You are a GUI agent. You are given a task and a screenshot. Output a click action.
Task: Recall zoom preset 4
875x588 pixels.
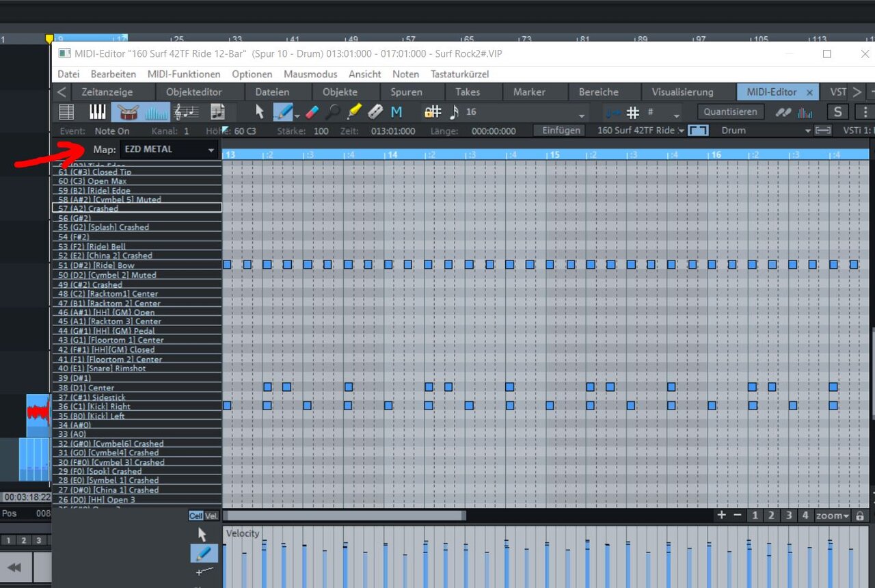(x=805, y=516)
